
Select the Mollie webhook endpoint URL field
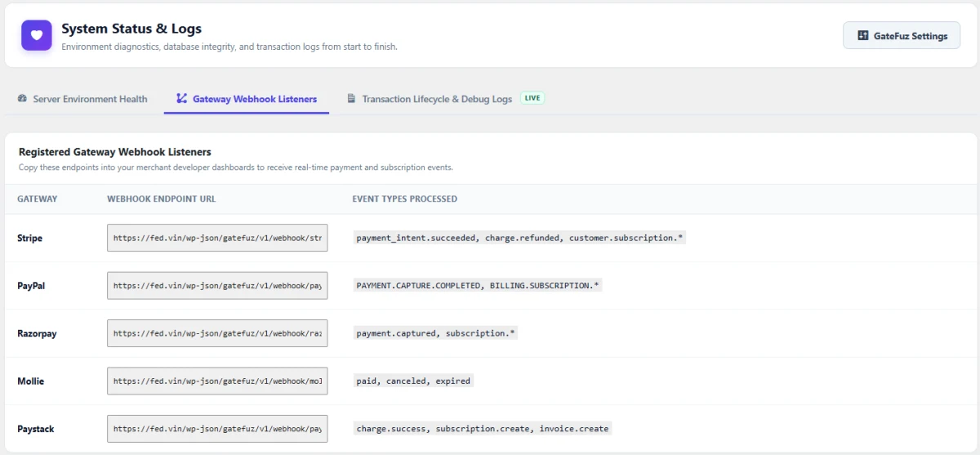217,381
